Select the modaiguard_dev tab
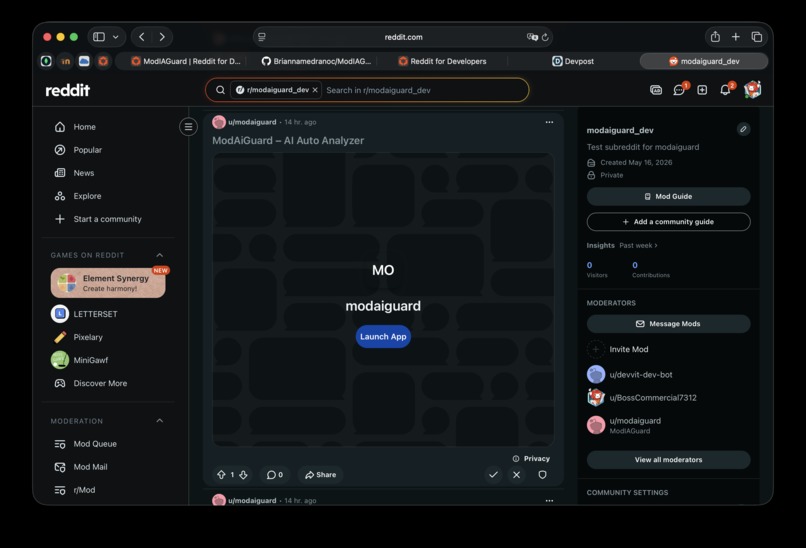Viewport: 806px width, 548px height. [704, 61]
